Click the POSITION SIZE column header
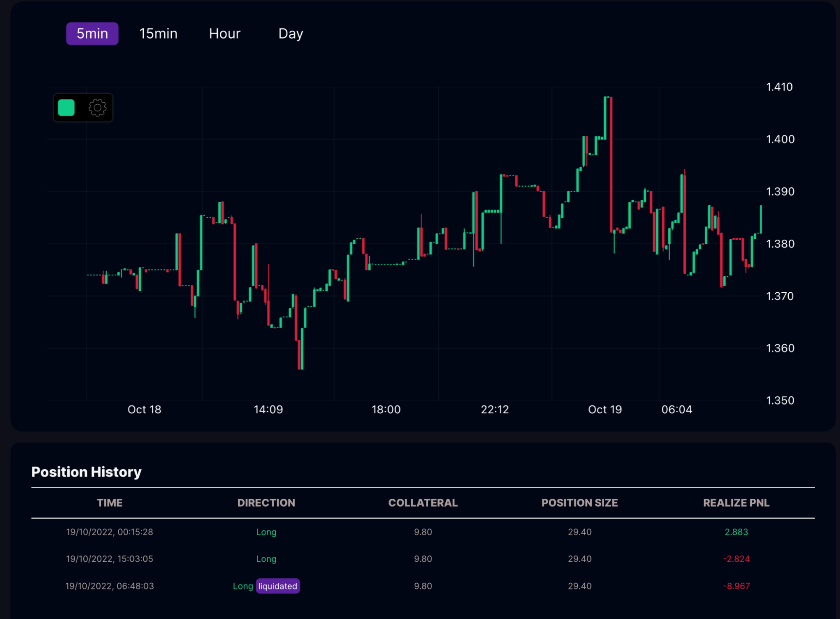Image resolution: width=840 pixels, height=619 pixels. point(579,503)
